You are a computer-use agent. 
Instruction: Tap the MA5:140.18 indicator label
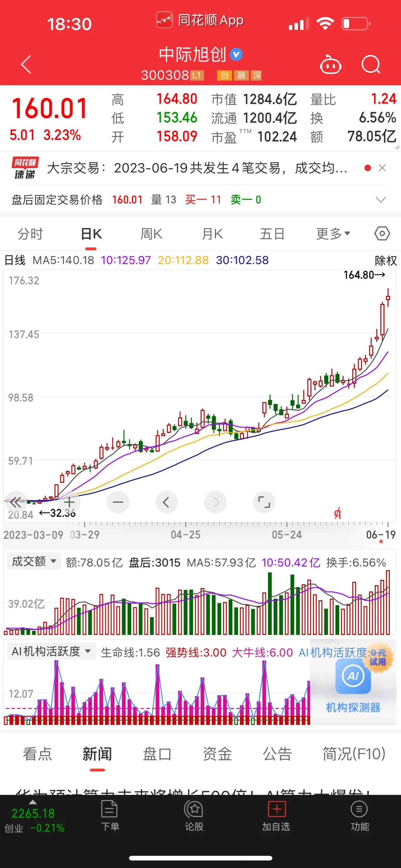[63, 260]
